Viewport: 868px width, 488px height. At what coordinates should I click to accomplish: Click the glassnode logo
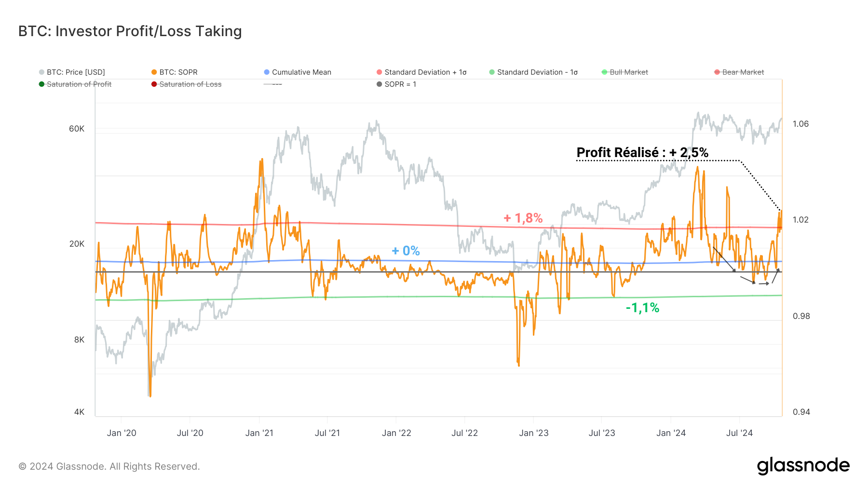click(x=803, y=466)
